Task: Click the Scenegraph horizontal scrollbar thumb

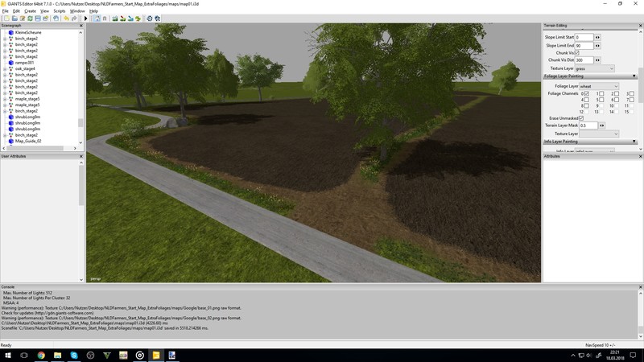Action: coord(36,148)
